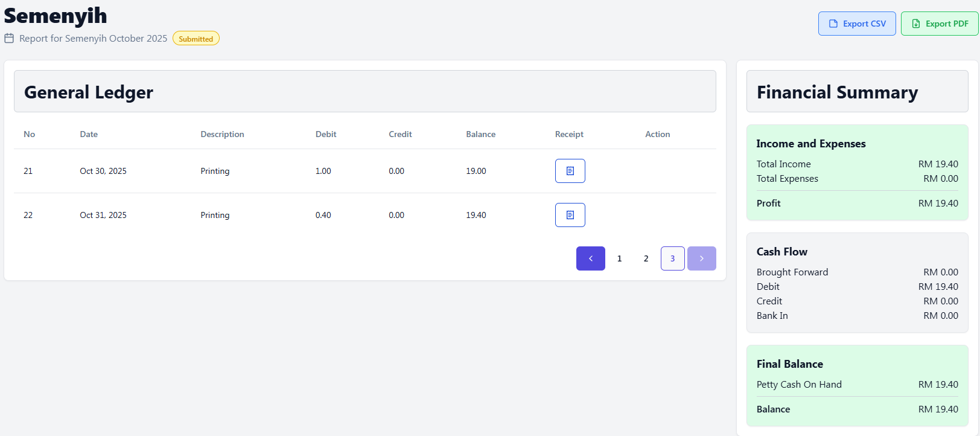Viewport: 980px width, 436px height.
Task: Click the Debit column header
Action: [326, 134]
